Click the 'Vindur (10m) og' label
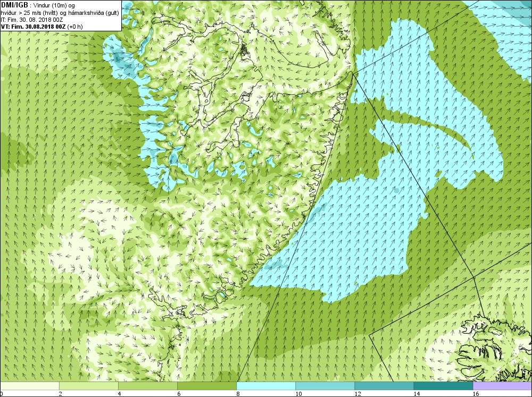Screen dimensions: 532x397 pos(54,5)
